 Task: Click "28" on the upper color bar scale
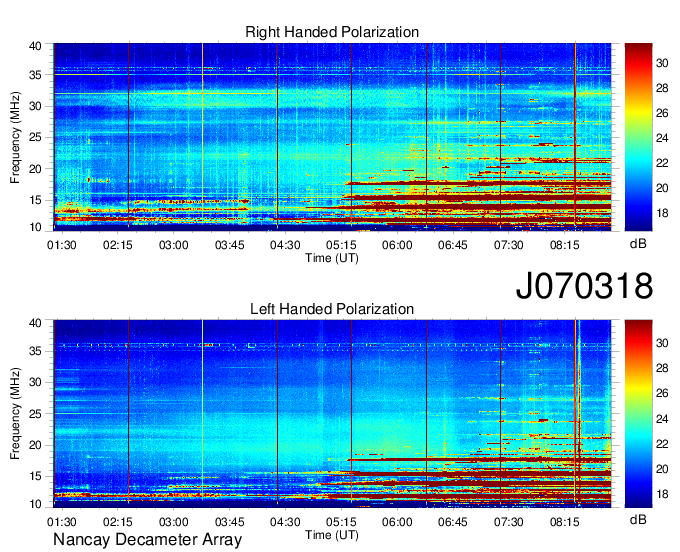(662, 88)
